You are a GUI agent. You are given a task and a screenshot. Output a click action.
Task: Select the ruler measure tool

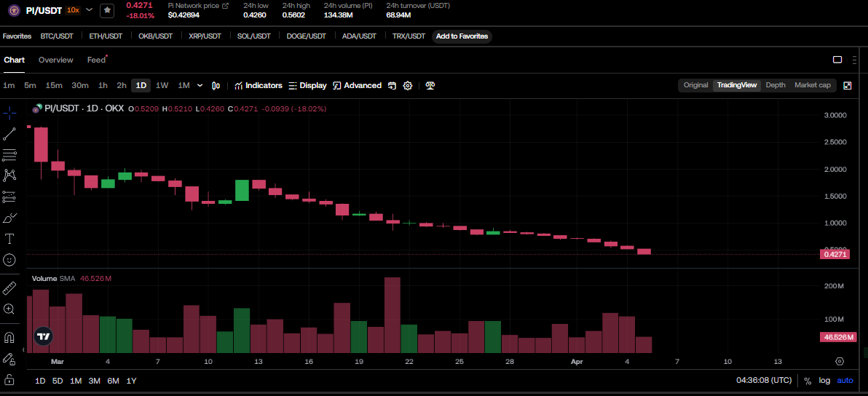[x=9, y=288]
